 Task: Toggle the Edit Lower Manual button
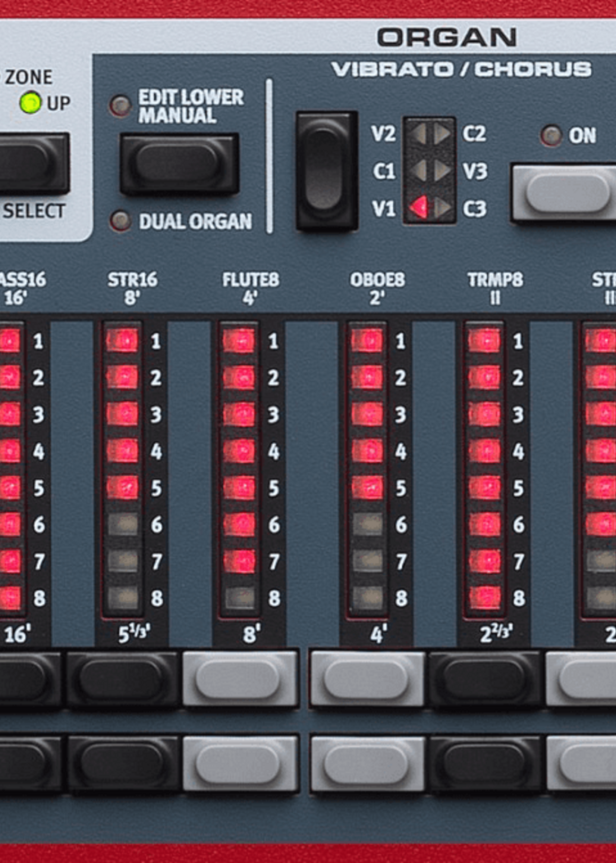coord(179,163)
